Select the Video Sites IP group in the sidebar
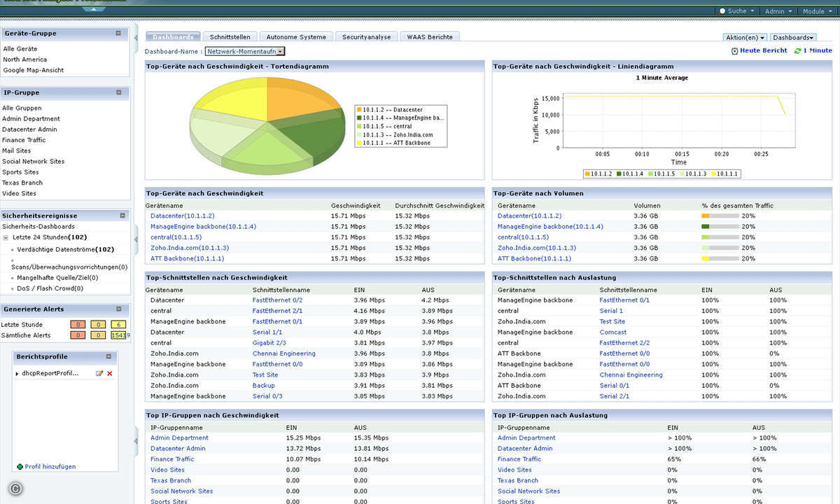Image resolution: width=840 pixels, height=504 pixels. (x=19, y=194)
